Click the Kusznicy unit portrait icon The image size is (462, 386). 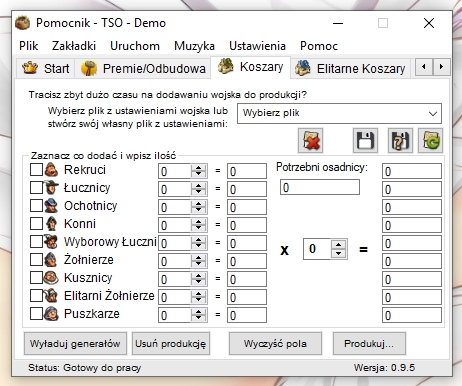click(x=51, y=277)
